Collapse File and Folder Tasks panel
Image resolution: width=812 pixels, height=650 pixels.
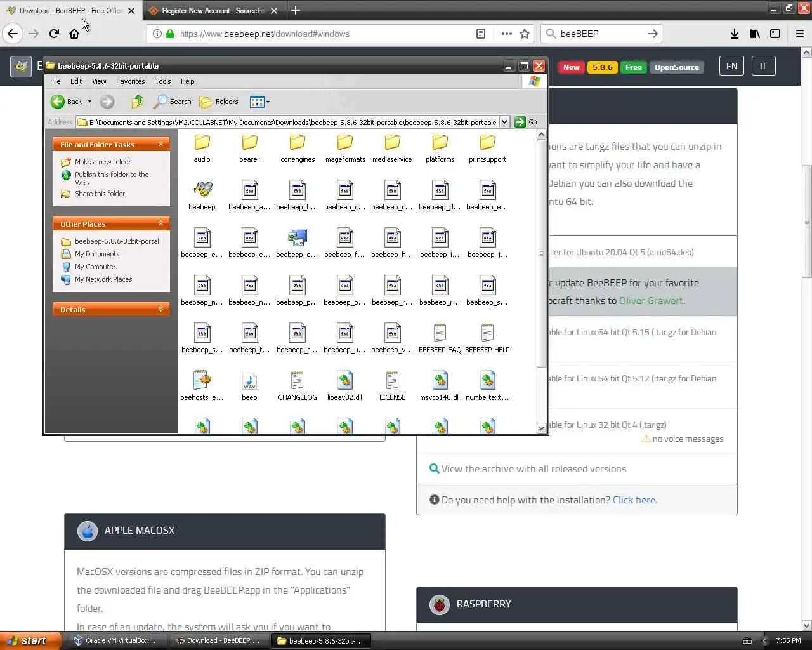[x=160, y=145]
